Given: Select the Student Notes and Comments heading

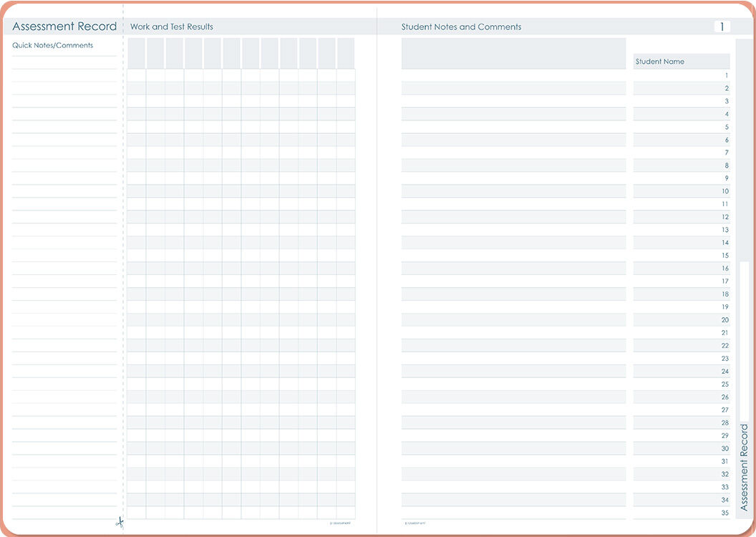Looking at the screenshot, I should pos(461,27).
